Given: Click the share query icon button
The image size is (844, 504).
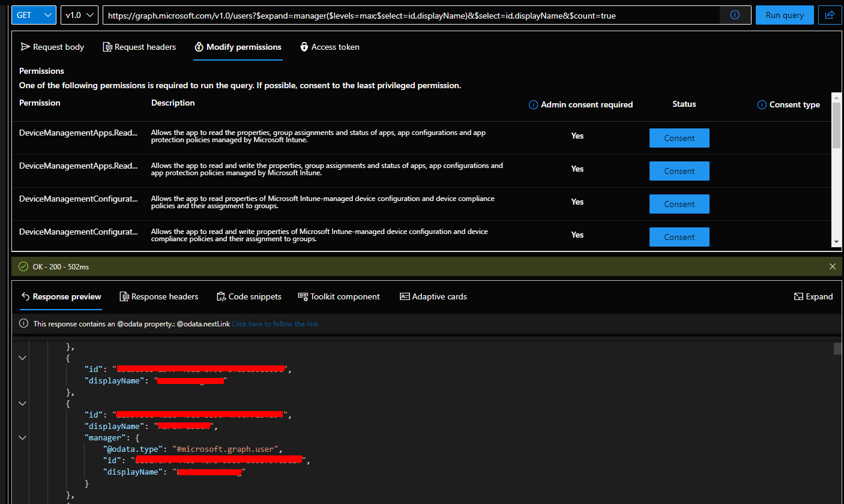Looking at the screenshot, I should (x=830, y=15).
